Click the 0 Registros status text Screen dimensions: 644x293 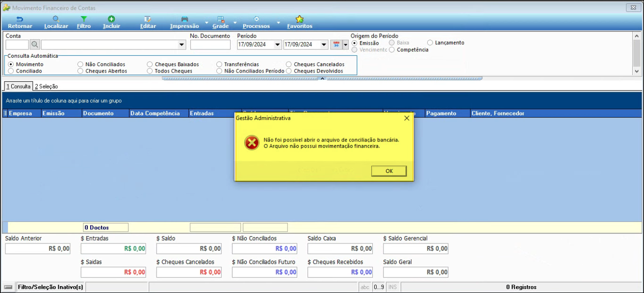[521, 287]
